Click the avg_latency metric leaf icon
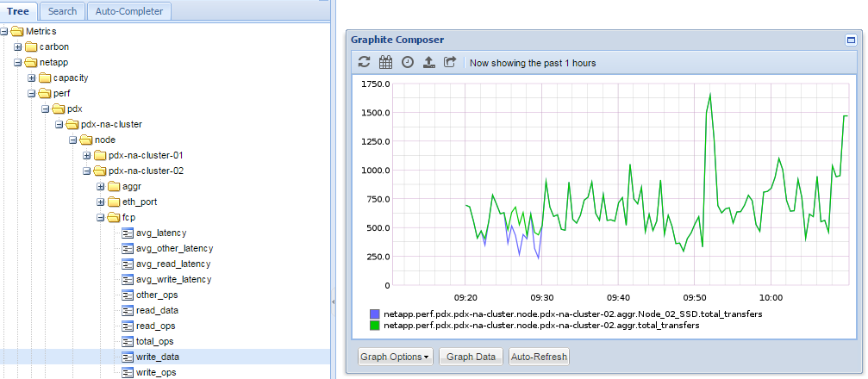 coord(128,233)
